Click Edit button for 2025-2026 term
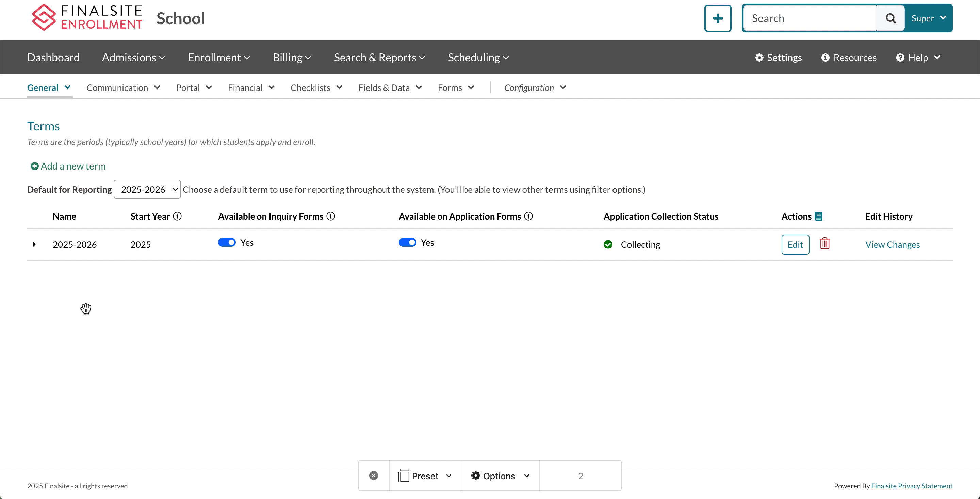The image size is (980, 499). (795, 244)
